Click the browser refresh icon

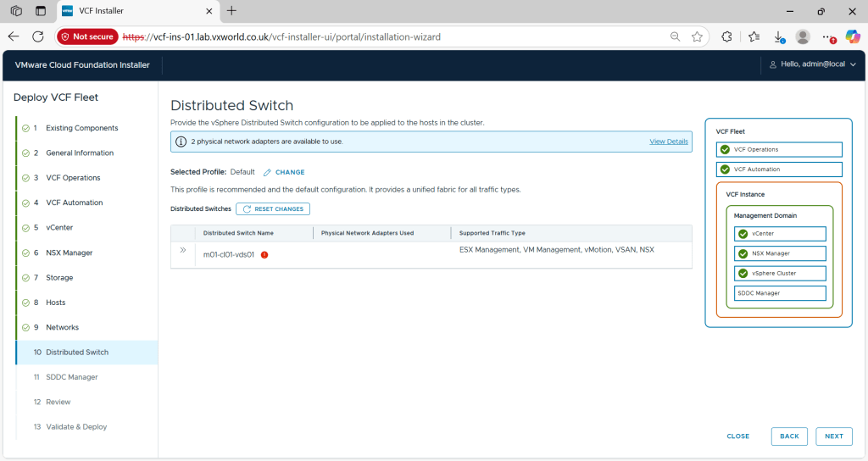(38, 36)
